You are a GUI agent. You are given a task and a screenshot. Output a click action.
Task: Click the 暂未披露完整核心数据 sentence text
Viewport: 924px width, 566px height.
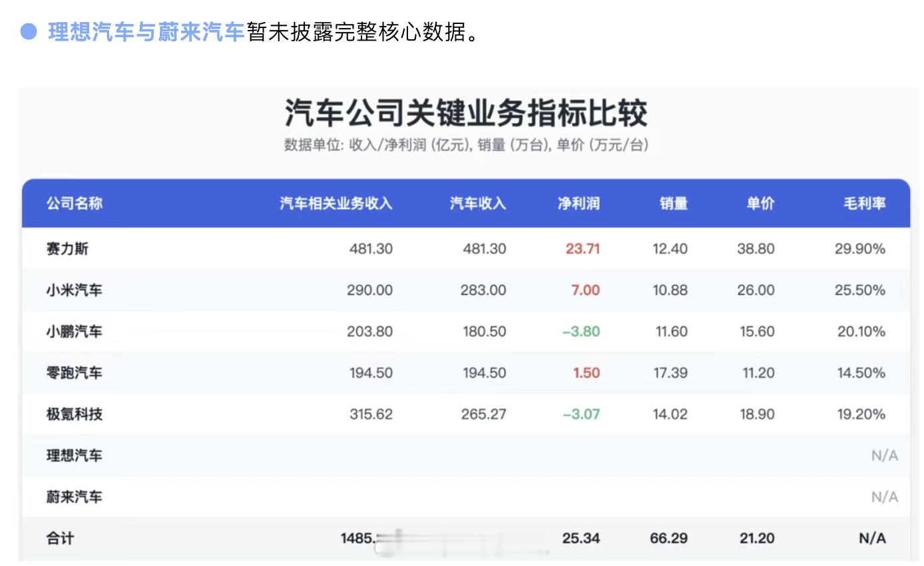(363, 32)
